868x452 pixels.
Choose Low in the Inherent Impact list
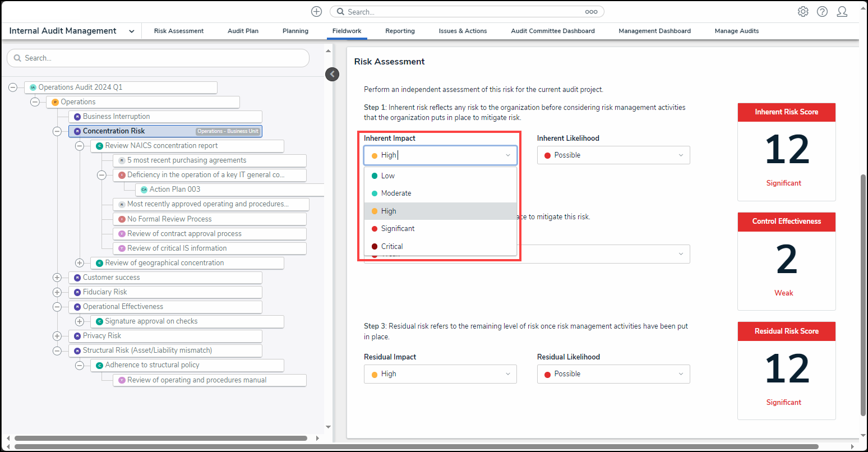click(x=388, y=176)
